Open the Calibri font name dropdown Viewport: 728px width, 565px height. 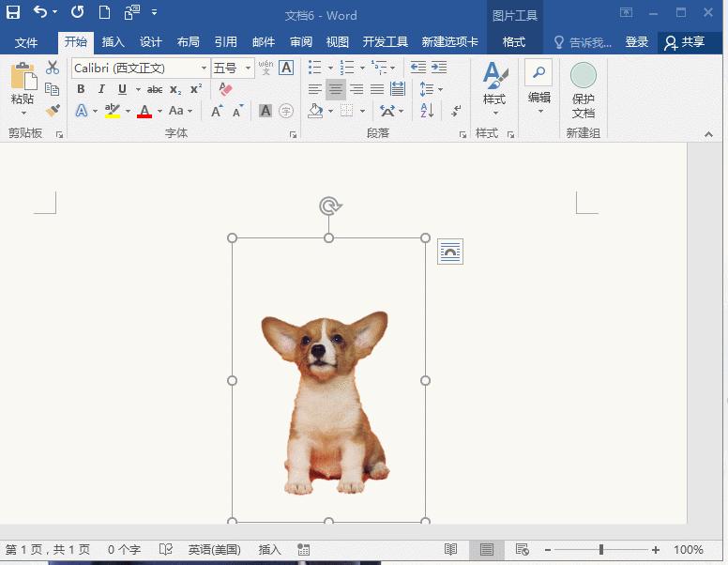tap(204, 69)
